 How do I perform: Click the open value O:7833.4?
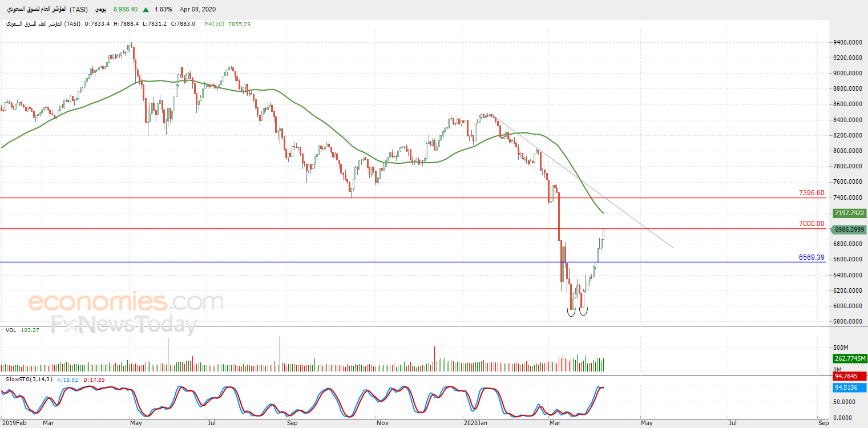click(x=98, y=24)
